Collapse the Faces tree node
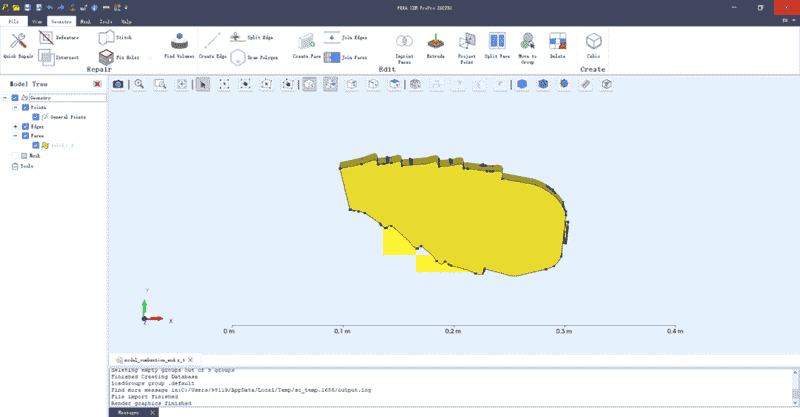The width and height of the screenshot is (800, 417). coord(15,136)
